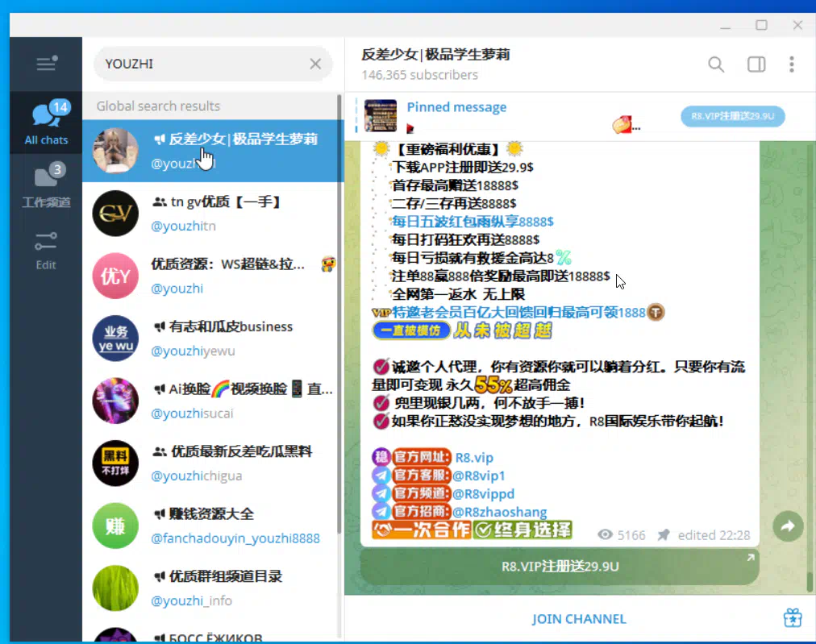Click the 黑料 不打烊 avatar
This screenshot has width=816, height=644.
click(x=115, y=463)
